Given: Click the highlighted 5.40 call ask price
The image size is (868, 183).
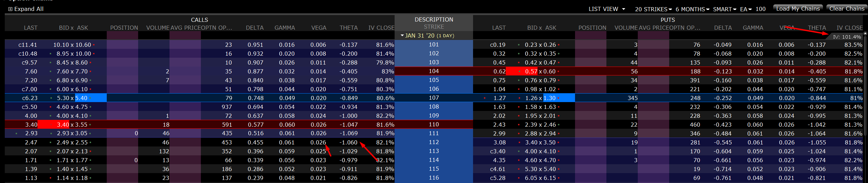Looking at the screenshot, I should (x=82, y=98).
